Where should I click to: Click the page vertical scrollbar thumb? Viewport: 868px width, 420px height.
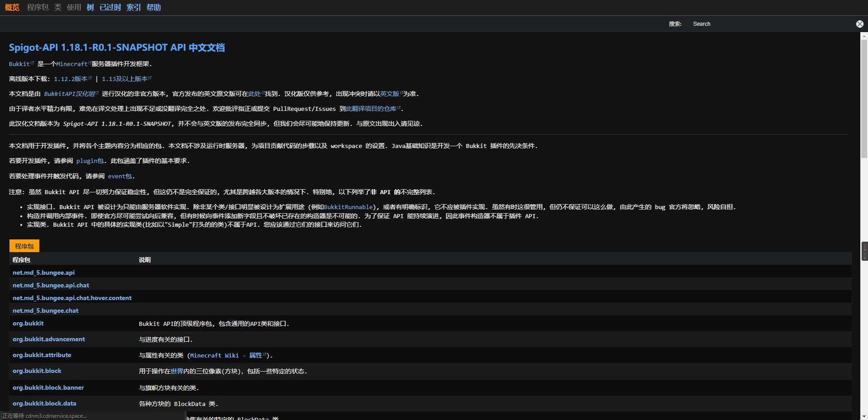click(864, 95)
